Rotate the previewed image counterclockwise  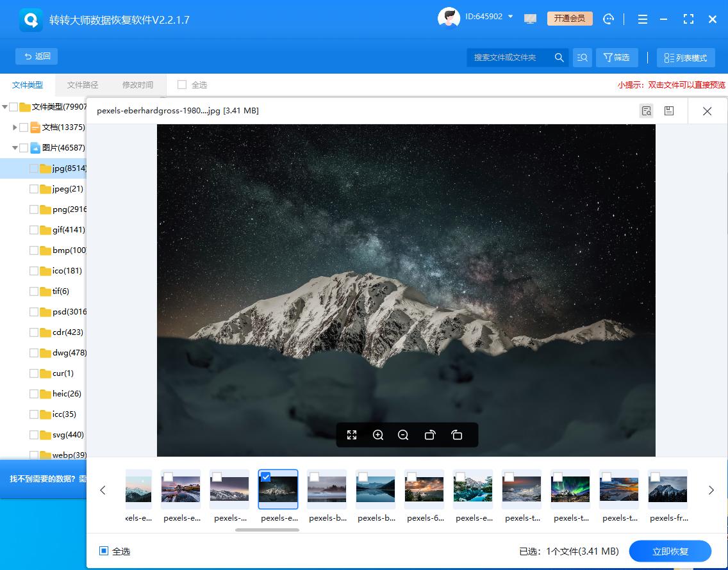click(430, 435)
